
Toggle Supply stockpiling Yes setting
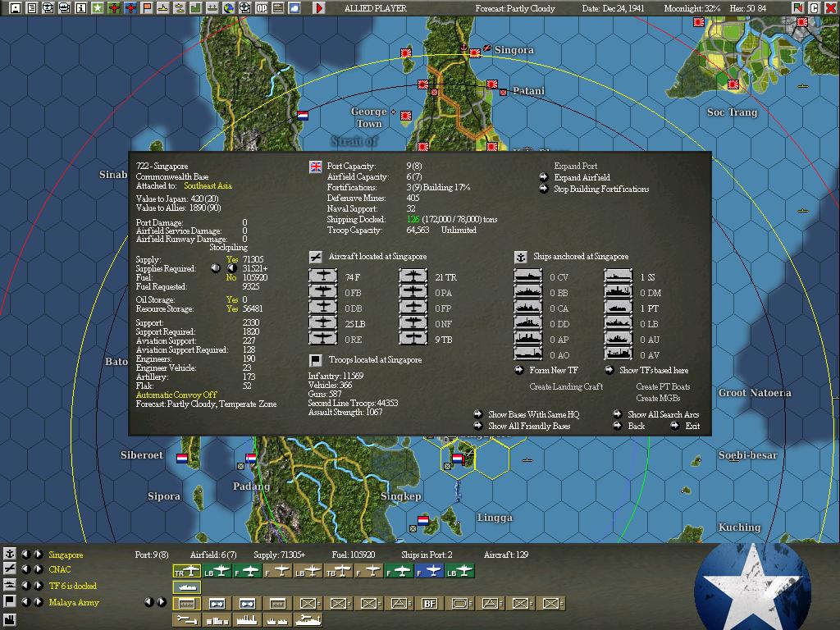[x=232, y=259]
